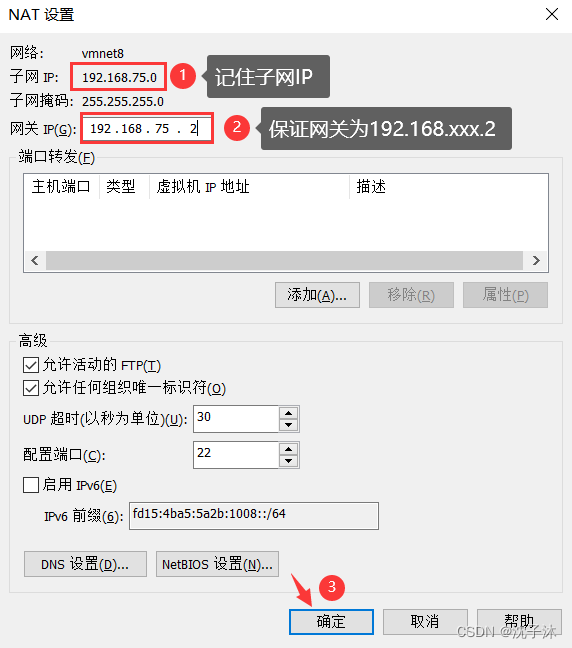Click the IPv6 前缀 text field

tap(254, 516)
